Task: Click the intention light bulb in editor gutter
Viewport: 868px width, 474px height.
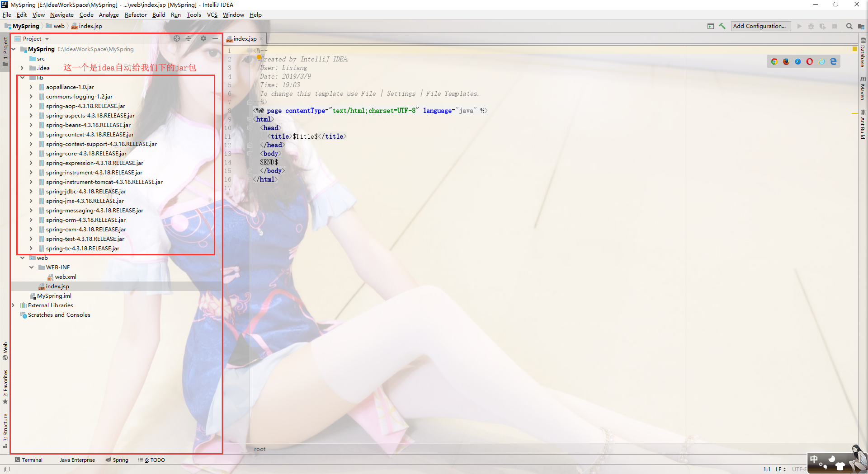Action: point(259,57)
